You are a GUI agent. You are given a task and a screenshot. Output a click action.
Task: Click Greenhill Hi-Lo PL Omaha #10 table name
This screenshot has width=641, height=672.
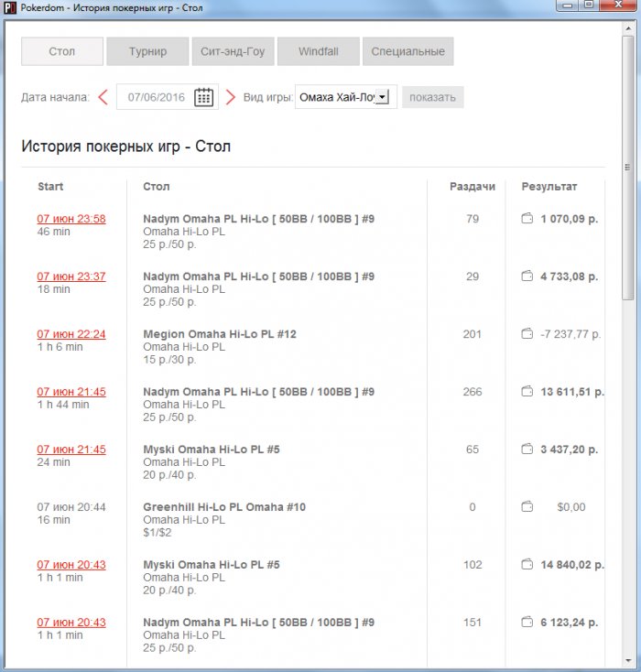click(x=224, y=507)
